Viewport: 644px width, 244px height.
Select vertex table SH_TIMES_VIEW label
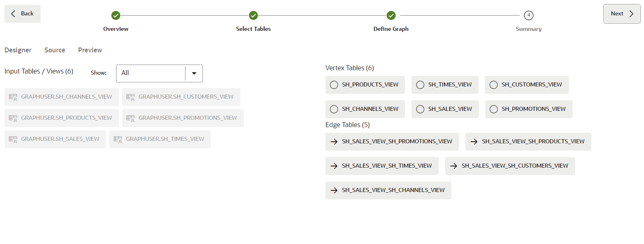450,84
